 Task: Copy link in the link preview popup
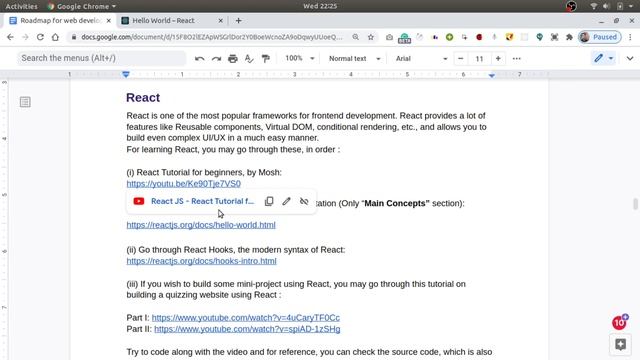[269, 201]
